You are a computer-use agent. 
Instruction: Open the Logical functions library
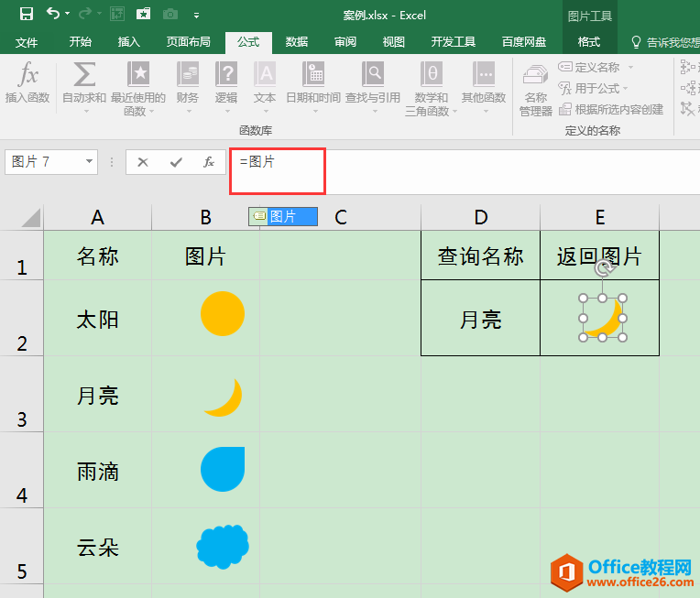coord(225,82)
